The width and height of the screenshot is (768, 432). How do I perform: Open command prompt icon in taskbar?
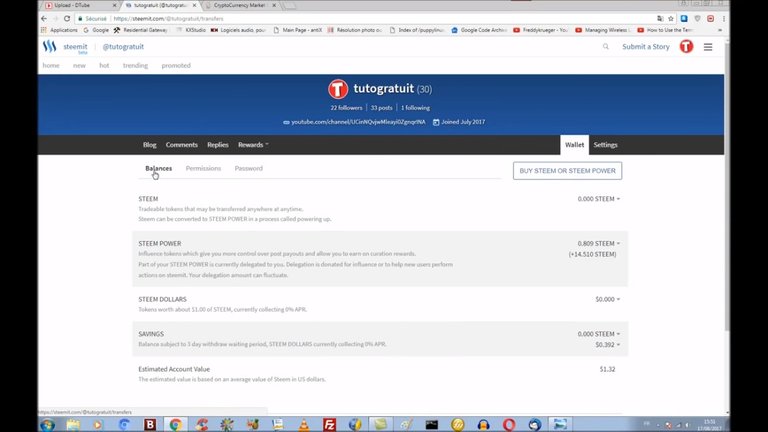point(432,425)
